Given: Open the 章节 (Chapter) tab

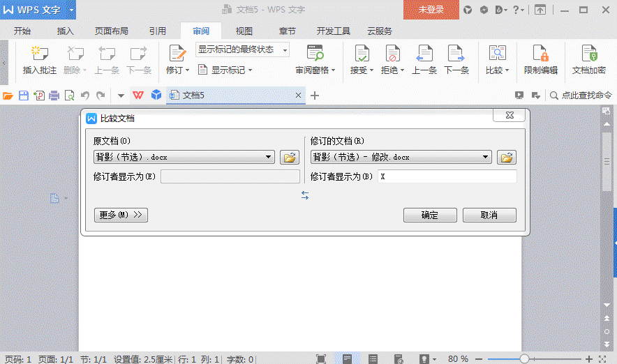Looking at the screenshot, I should click(x=288, y=31).
